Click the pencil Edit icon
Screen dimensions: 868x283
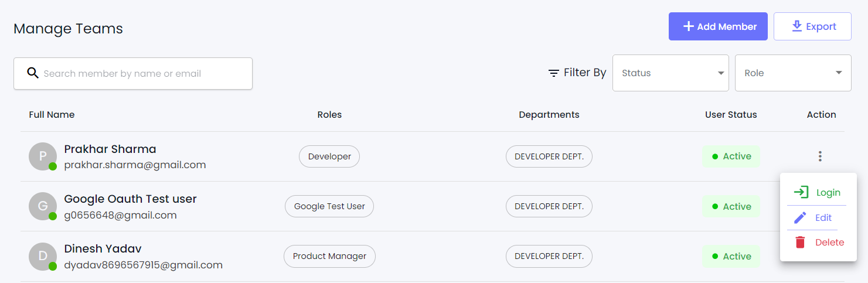800,217
